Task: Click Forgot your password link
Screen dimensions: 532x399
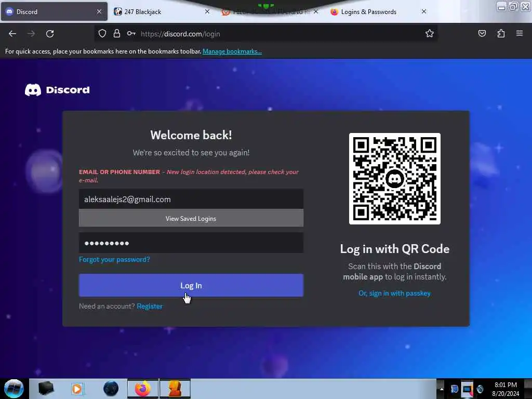Action: point(114,260)
